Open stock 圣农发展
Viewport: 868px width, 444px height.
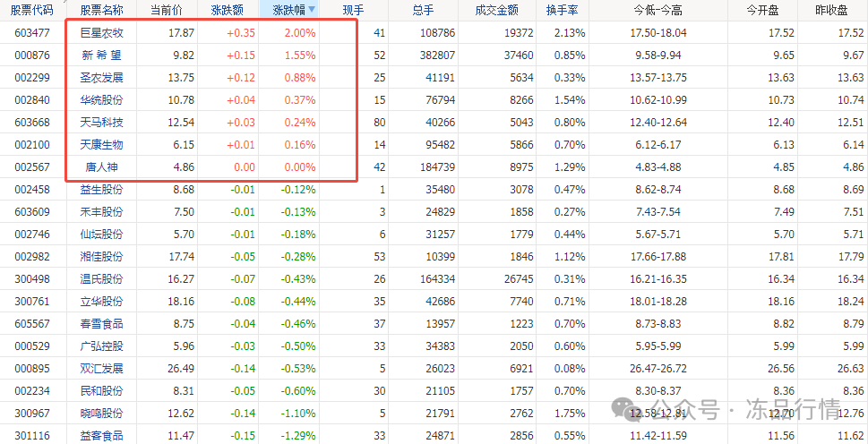point(101,78)
